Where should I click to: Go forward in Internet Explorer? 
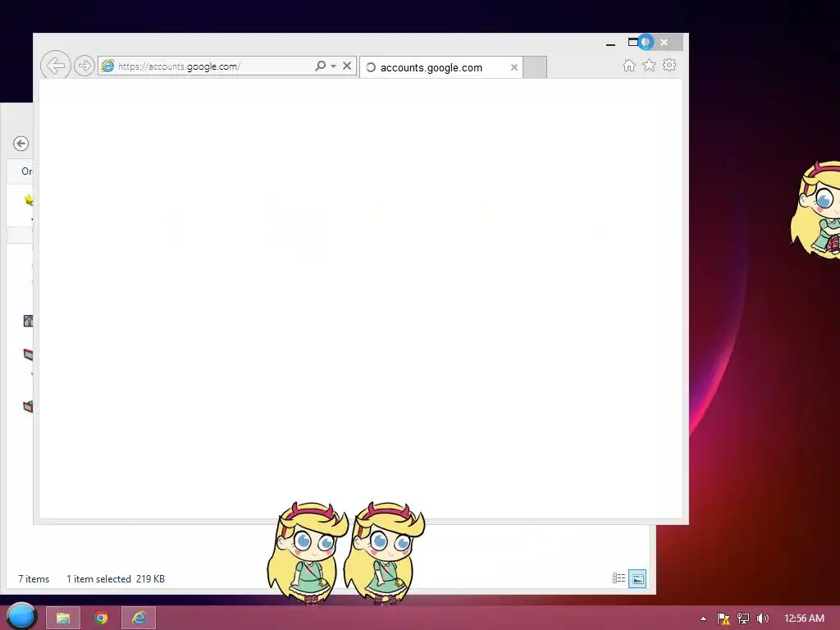(x=84, y=66)
